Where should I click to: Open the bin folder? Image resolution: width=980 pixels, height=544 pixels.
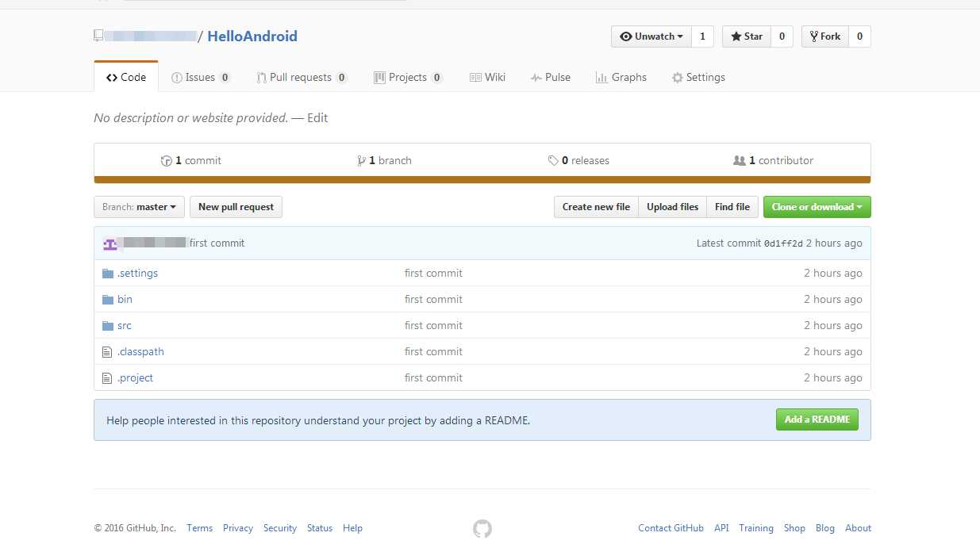125,299
